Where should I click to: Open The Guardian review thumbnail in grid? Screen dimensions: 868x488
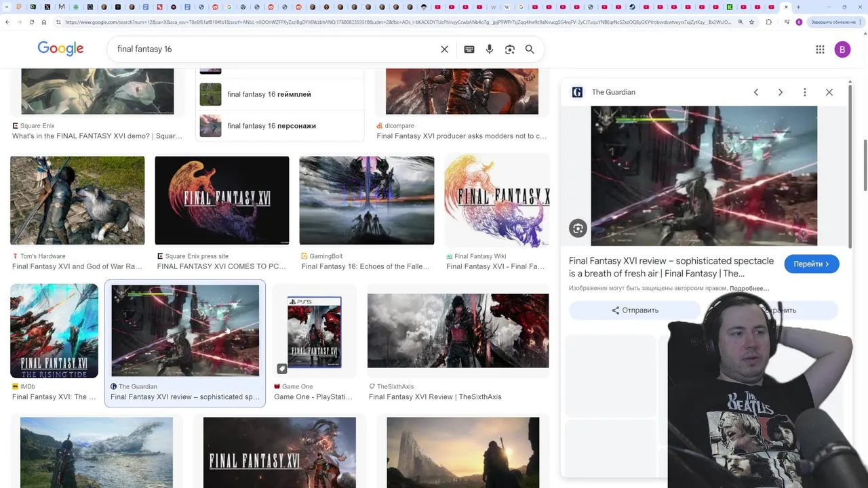click(x=185, y=331)
